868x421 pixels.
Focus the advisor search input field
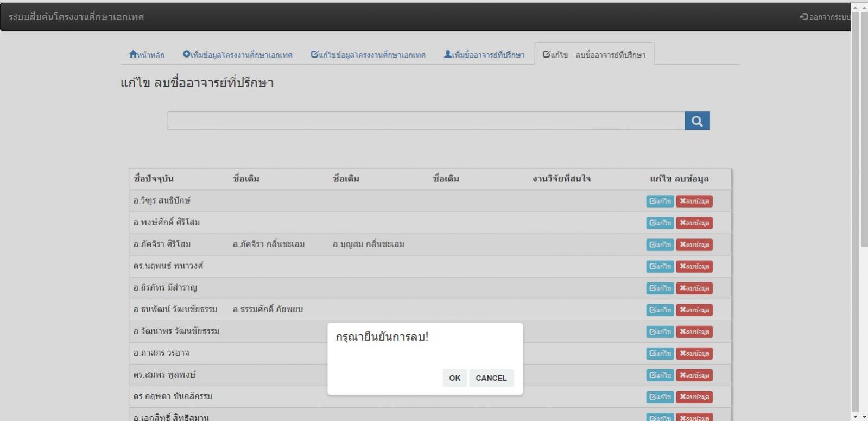point(426,121)
